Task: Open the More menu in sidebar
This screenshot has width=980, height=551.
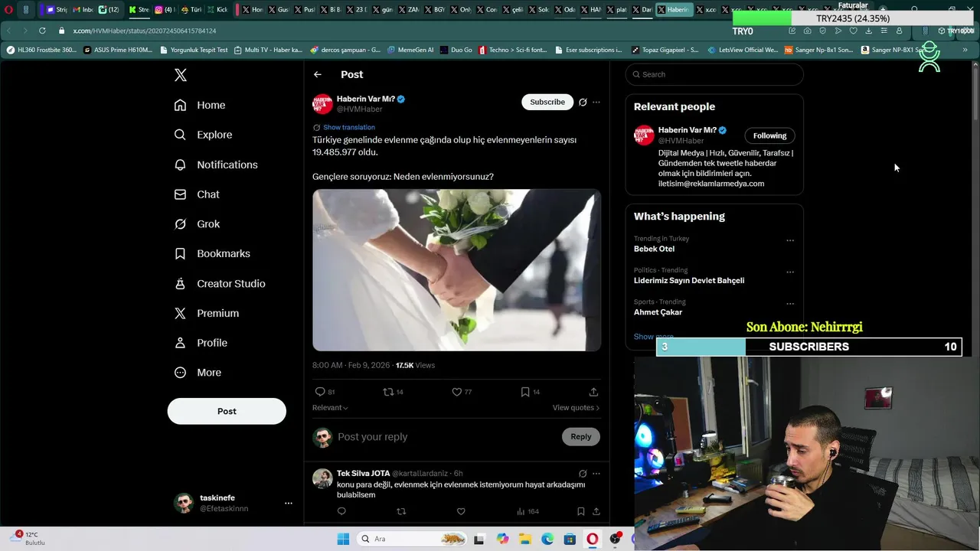Action: tap(198, 373)
